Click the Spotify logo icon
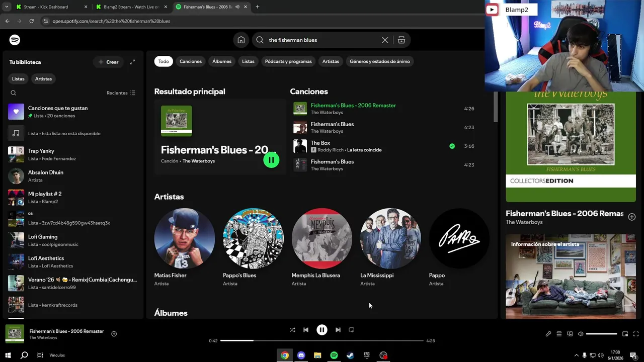Viewport: 644px width, 362px height. [15, 40]
